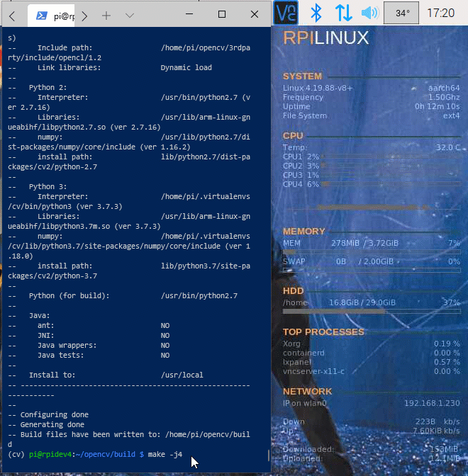Click the SWAP '0B / 2.00GiB' value
The width and height of the screenshot is (468, 476).
click(x=364, y=261)
